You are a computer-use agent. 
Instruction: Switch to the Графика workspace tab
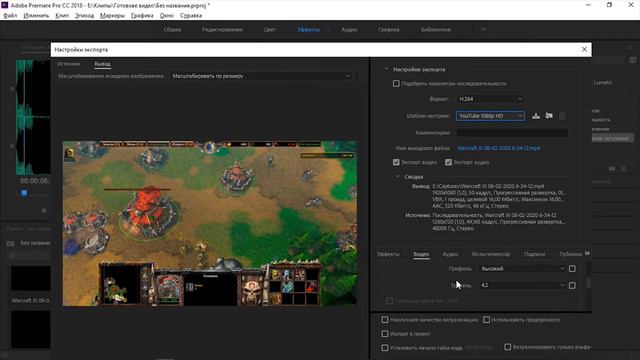(x=389, y=30)
